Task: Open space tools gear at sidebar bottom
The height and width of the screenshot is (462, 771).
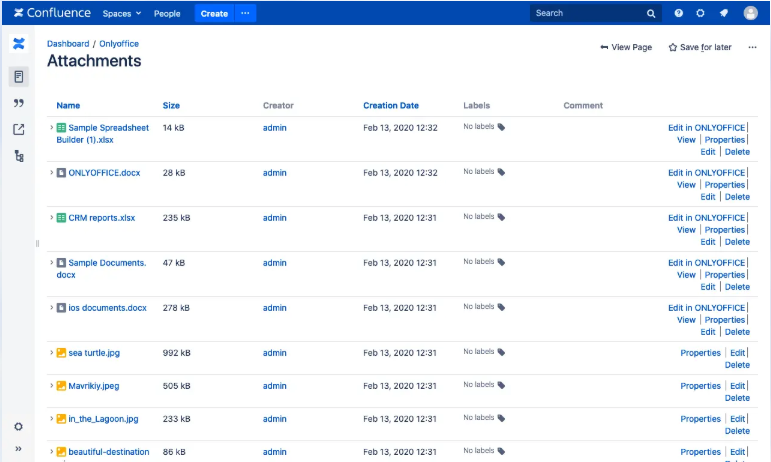Action: tap(18, 427)
